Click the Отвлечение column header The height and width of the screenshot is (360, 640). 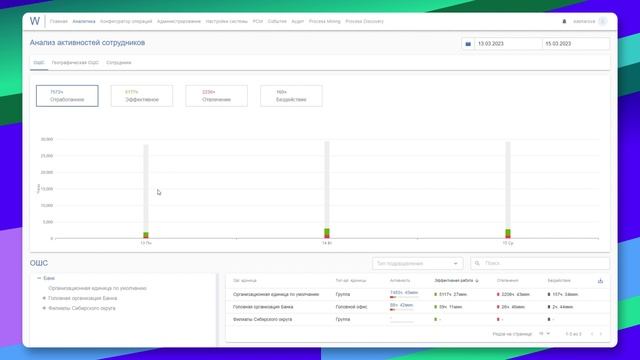point(507,281)
